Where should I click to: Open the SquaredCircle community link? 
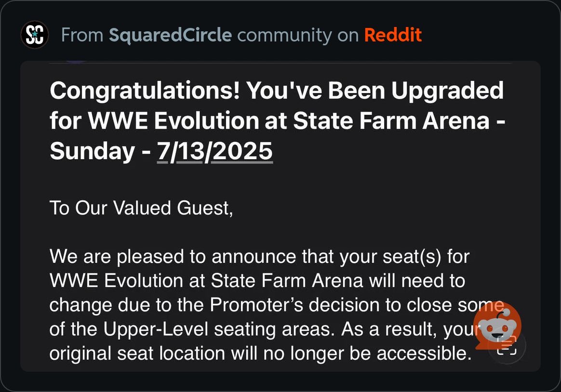(170, 35)
